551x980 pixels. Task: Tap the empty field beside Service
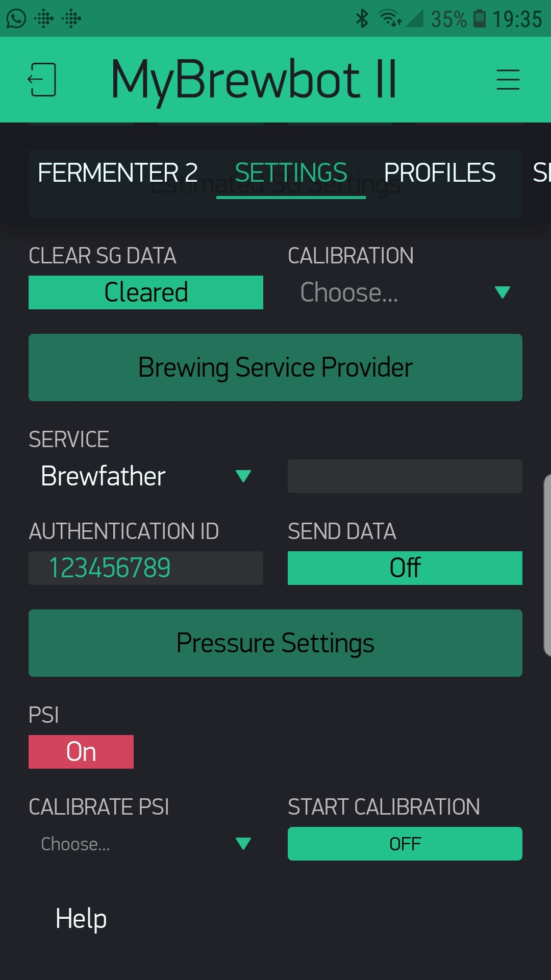coord(405,476)
